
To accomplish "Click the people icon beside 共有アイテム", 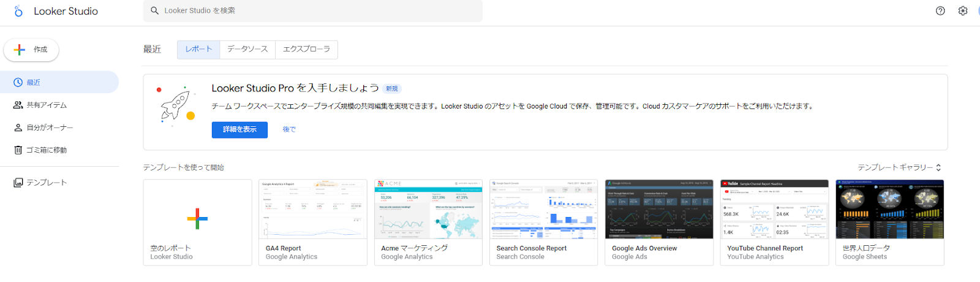I will 18,105.
